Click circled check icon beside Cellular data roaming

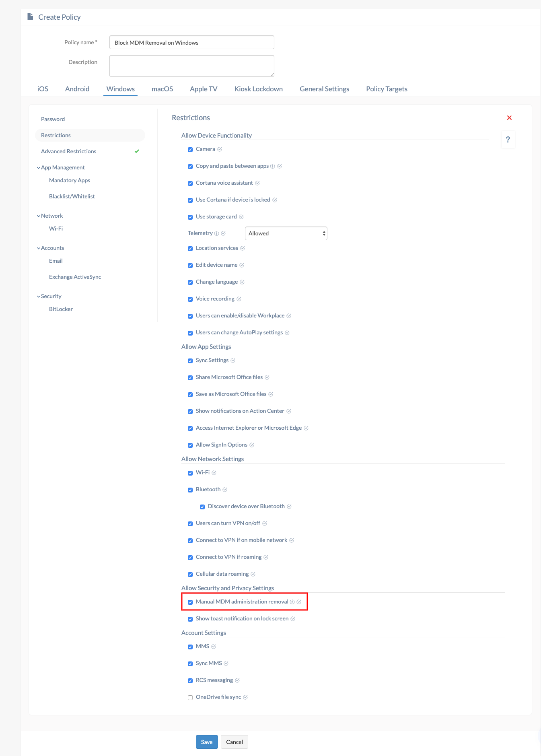253,574
